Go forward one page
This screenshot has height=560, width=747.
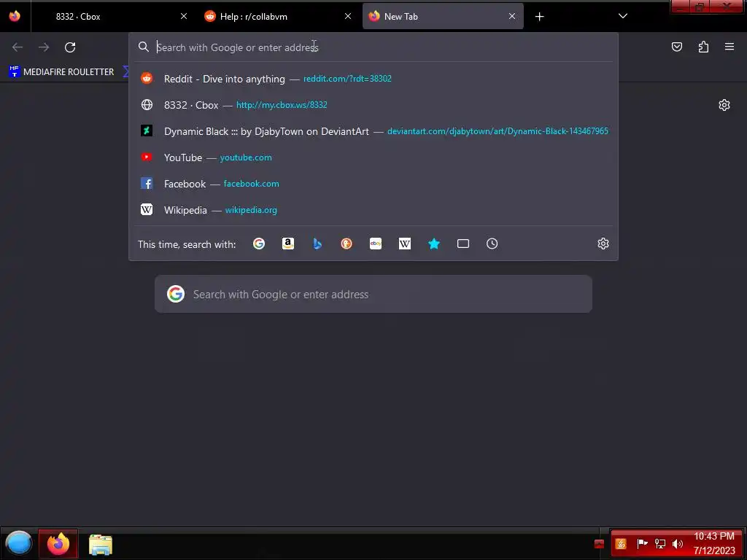coord(44,47)
